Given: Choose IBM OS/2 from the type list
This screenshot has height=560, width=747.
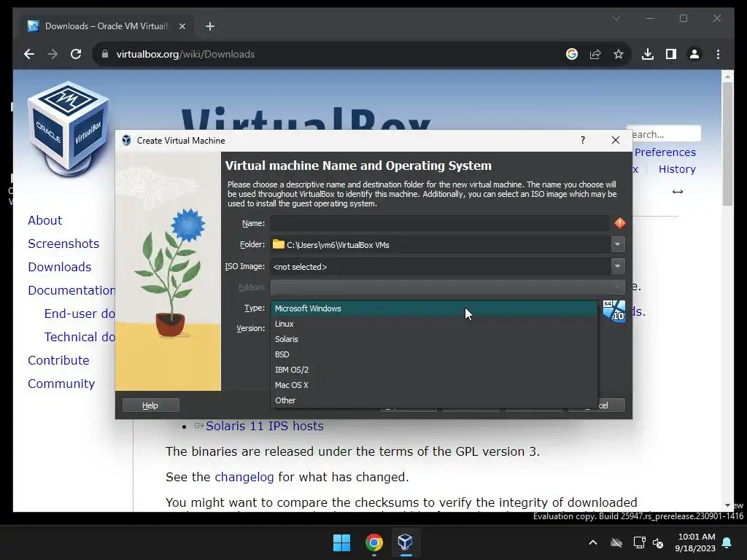Looking at the screenshot, I should click(434, 370).
